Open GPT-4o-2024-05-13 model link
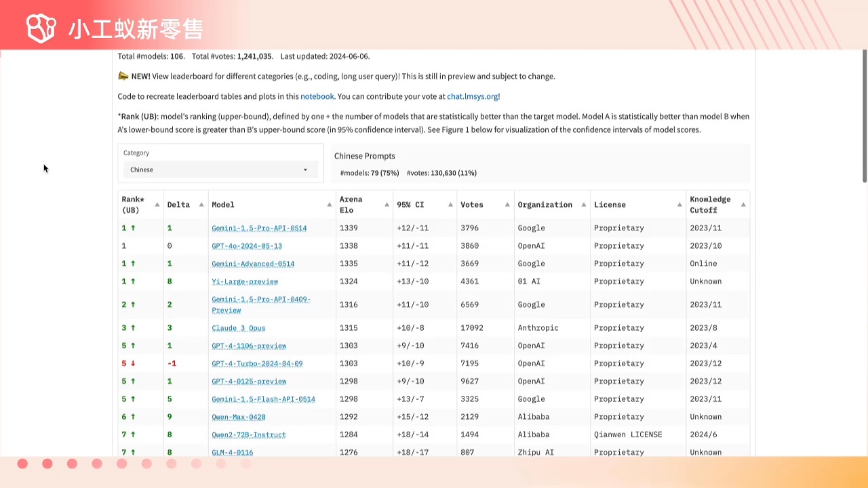Image resolution: width=868 pixels, height=488 pixels. pyautogui.click(x=247, y=246)
